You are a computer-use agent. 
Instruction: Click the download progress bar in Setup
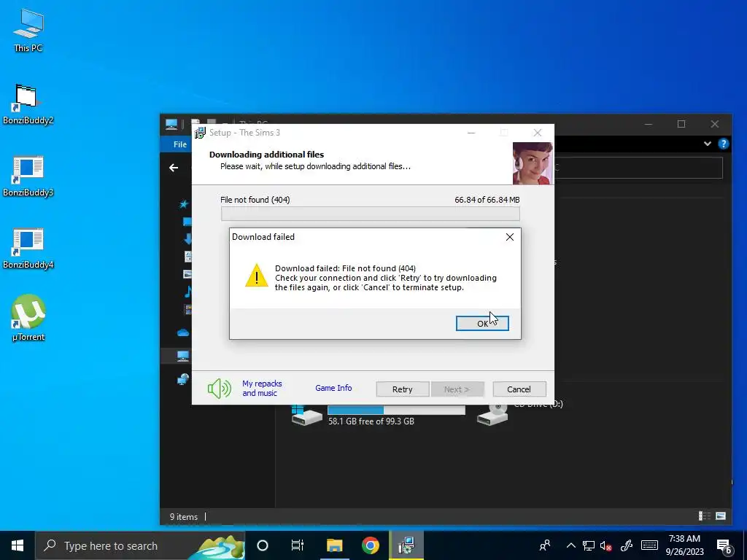(370, 214)
